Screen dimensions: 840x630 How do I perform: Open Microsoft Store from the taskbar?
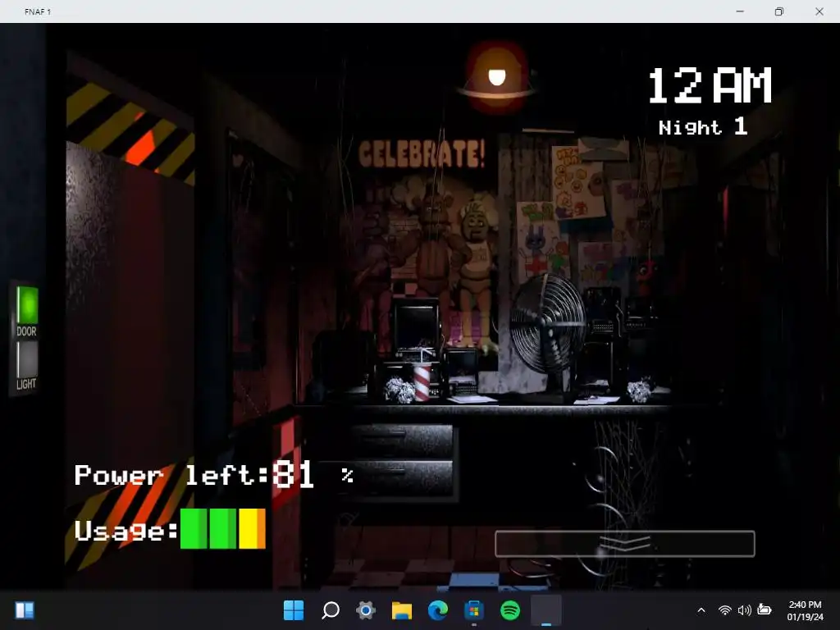click(474, 610)
